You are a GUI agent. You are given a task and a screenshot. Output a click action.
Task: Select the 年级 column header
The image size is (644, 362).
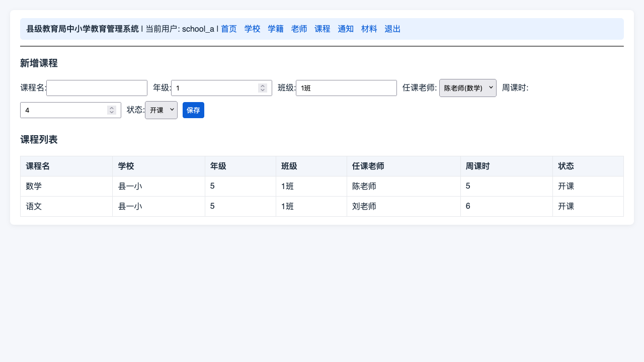[240, 166]
